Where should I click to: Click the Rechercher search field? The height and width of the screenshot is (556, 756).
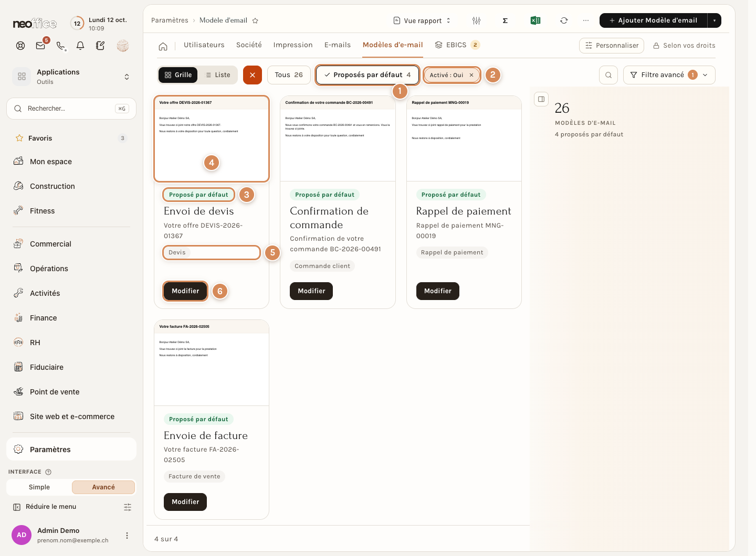pyautogui.click(x=71, y=109)
